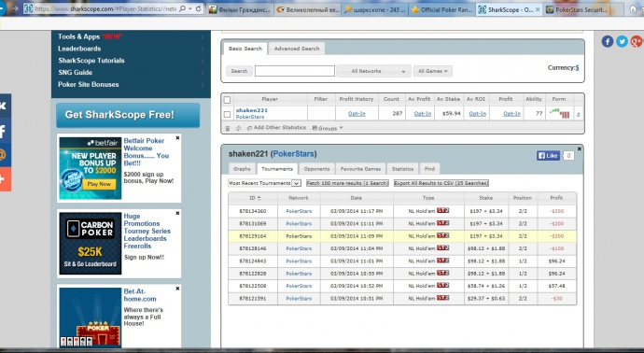The image size is (644, 353).
Task: Click tournament ID 878129164 cell
Action: [x=253, y=236]
